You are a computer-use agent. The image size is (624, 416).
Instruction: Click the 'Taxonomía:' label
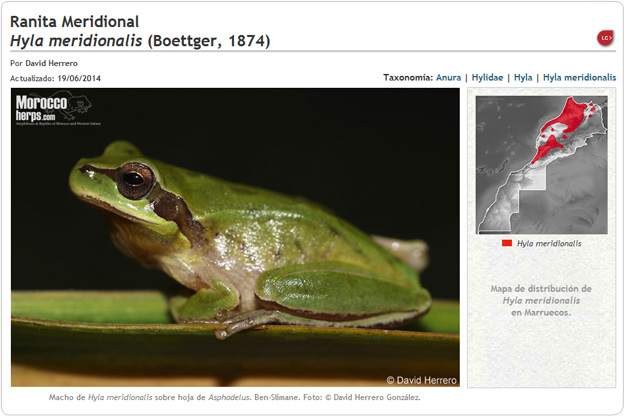408,78
